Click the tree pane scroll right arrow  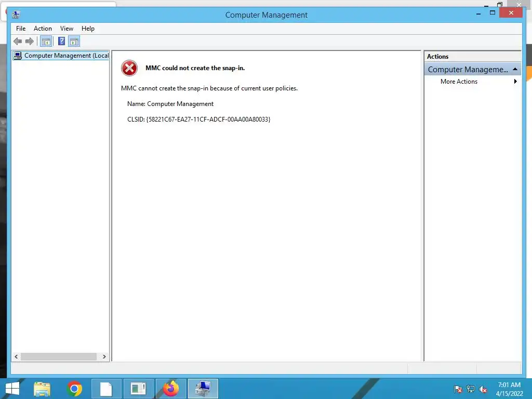pos(104,356)
